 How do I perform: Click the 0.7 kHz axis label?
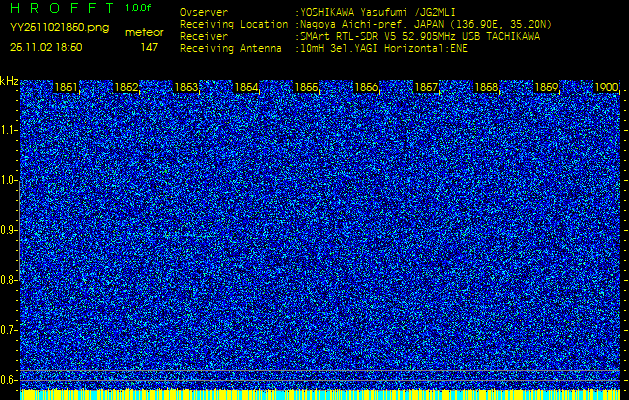click(x=8, y=330)
